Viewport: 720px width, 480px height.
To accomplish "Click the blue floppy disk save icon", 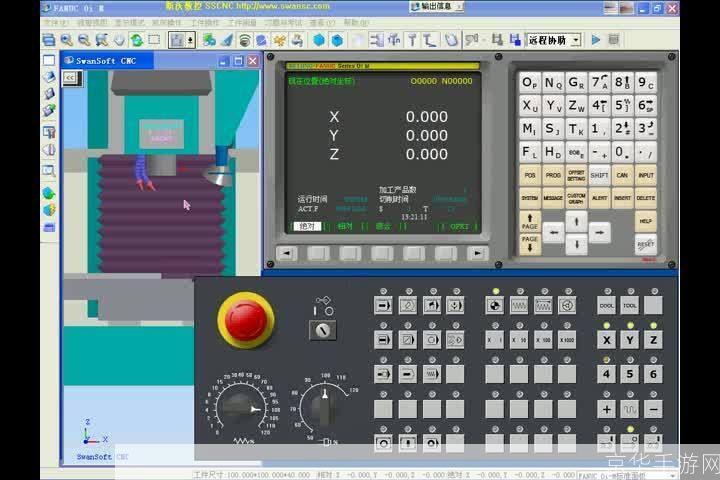I will coord(515,40).
